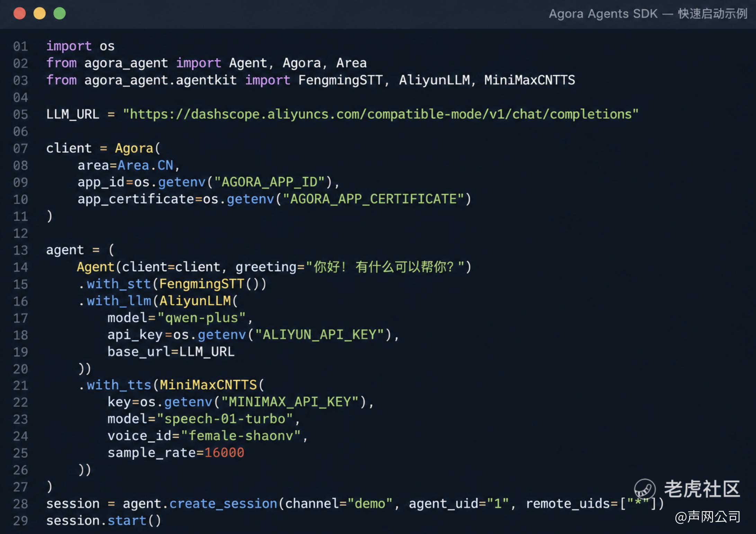Click the line "from agora_agent import Agent, Agora, Area"
Image resolution: width=756 pixels, height=534 pixels.
tap(207, 63)
